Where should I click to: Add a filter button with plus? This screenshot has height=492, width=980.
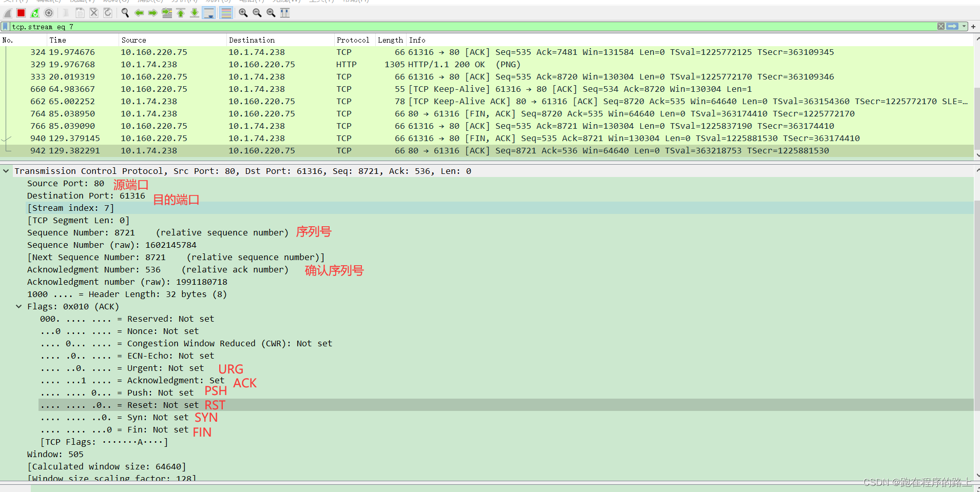tap(973, 26)
